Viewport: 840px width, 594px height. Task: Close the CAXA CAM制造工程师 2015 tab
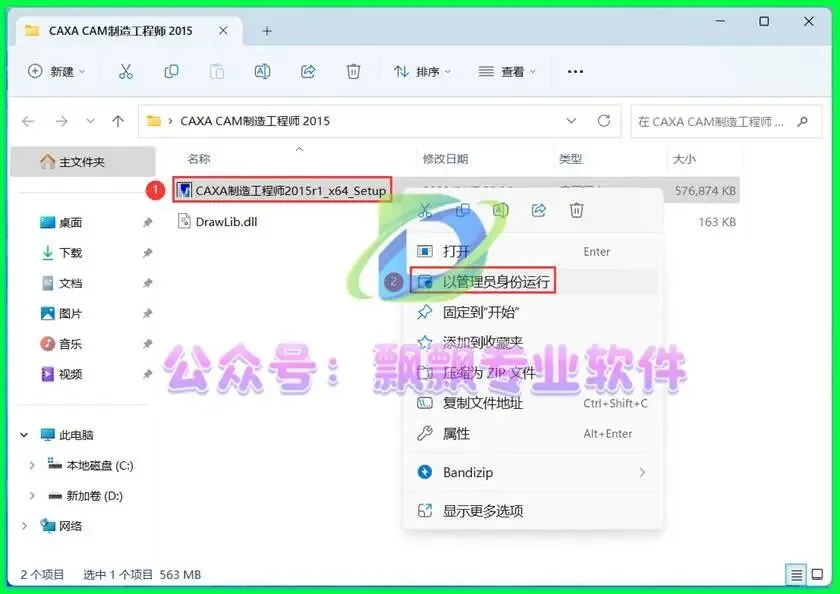pos(223,31)
